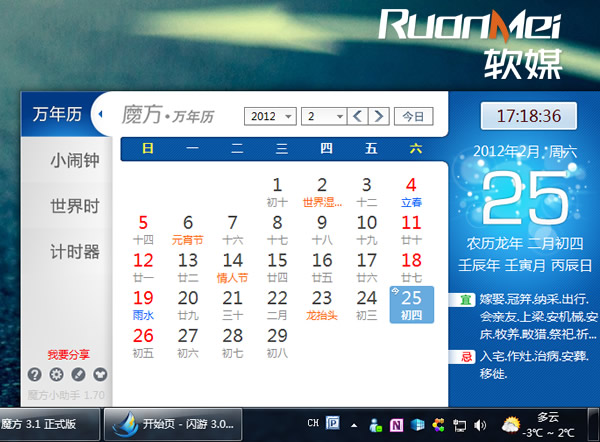Viewport: 600px width, 442px height.
Task: Open the volume speaker tray icon
Action: point(480,425)
